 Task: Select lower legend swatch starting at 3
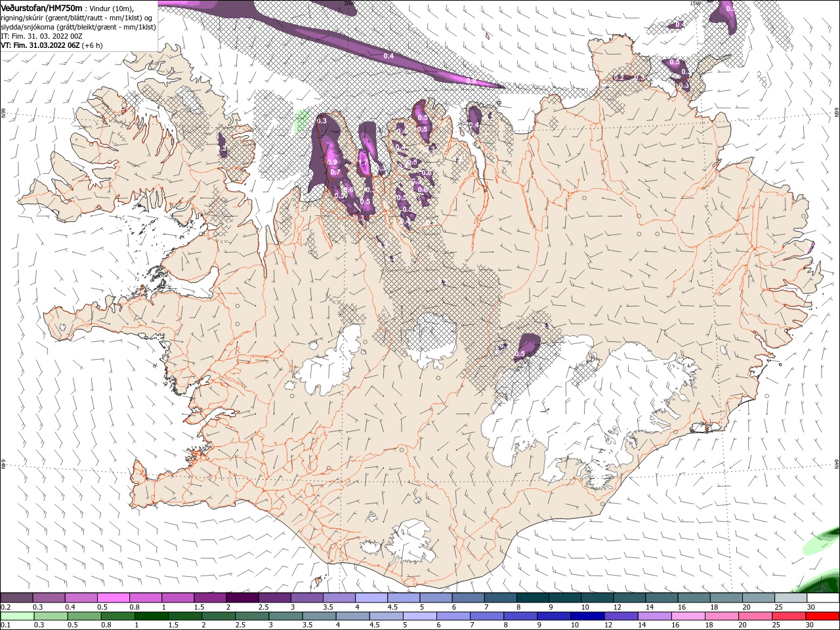coord(285,616)
